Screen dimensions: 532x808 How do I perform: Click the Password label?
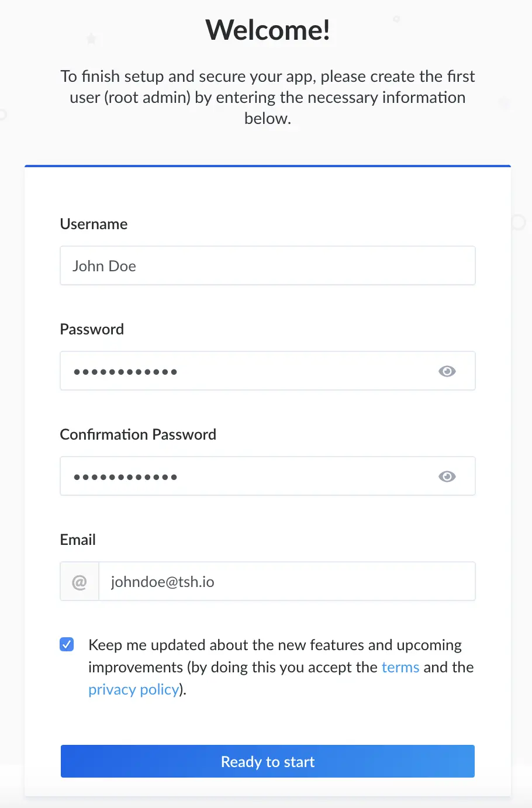92,329
